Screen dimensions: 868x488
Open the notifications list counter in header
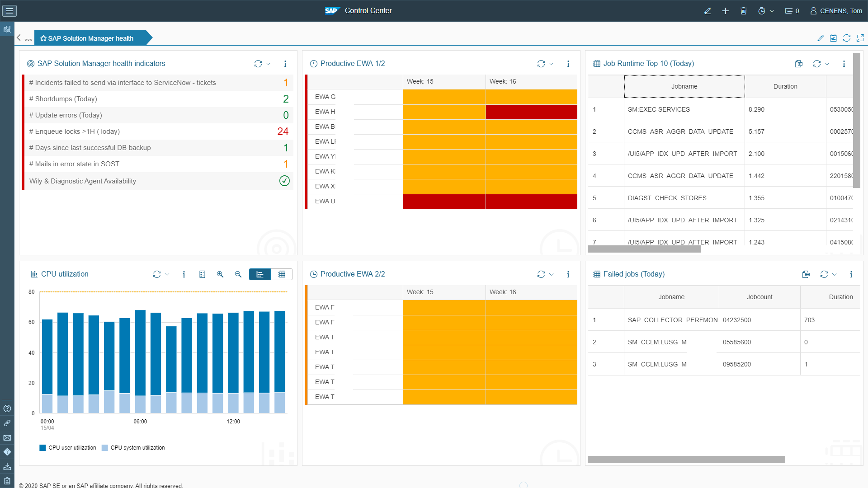click(x=792, y=11)
